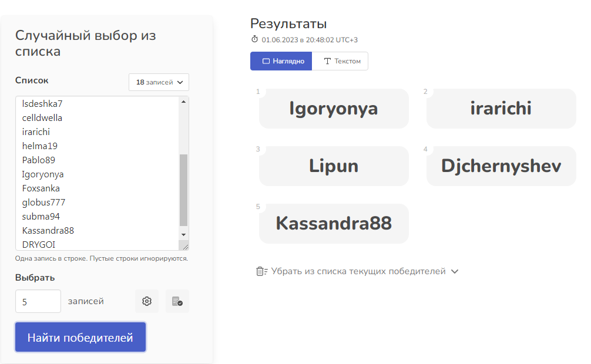The width and height of the screenshot is (591, 364).
Task: Click the Lipun result card
Action: coord(334,166)
